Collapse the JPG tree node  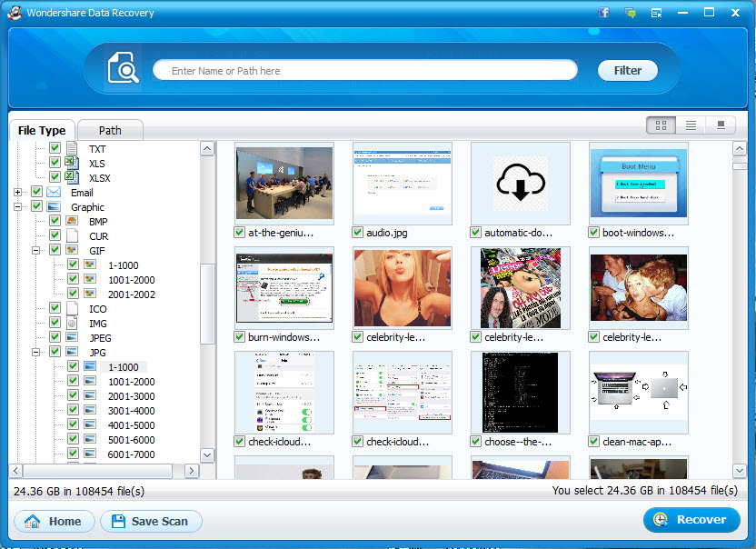coord(35,352)
